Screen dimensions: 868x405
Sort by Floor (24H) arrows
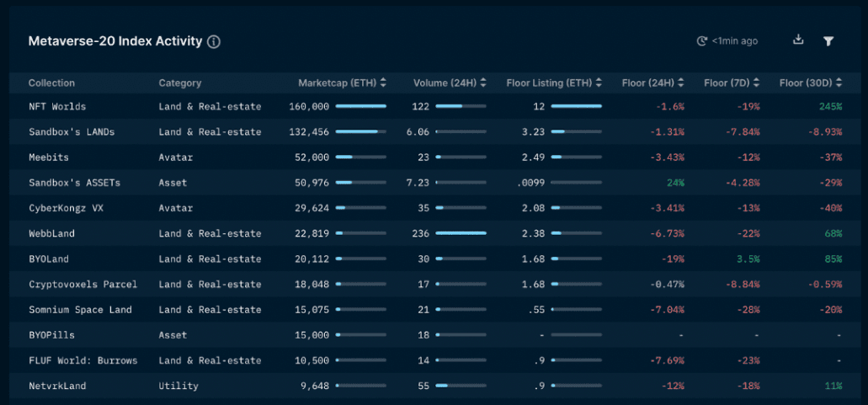coord(681,83)
